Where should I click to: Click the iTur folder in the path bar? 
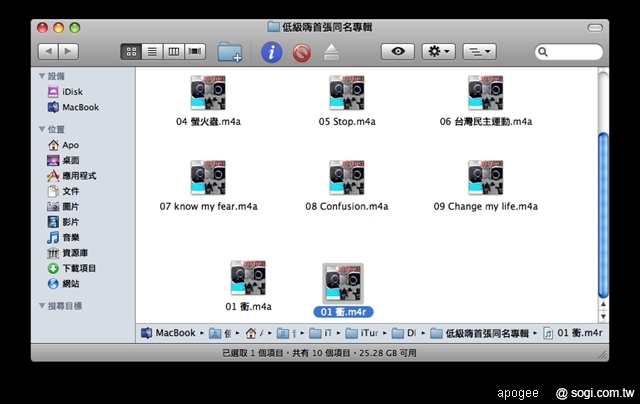tap(362, 333)
